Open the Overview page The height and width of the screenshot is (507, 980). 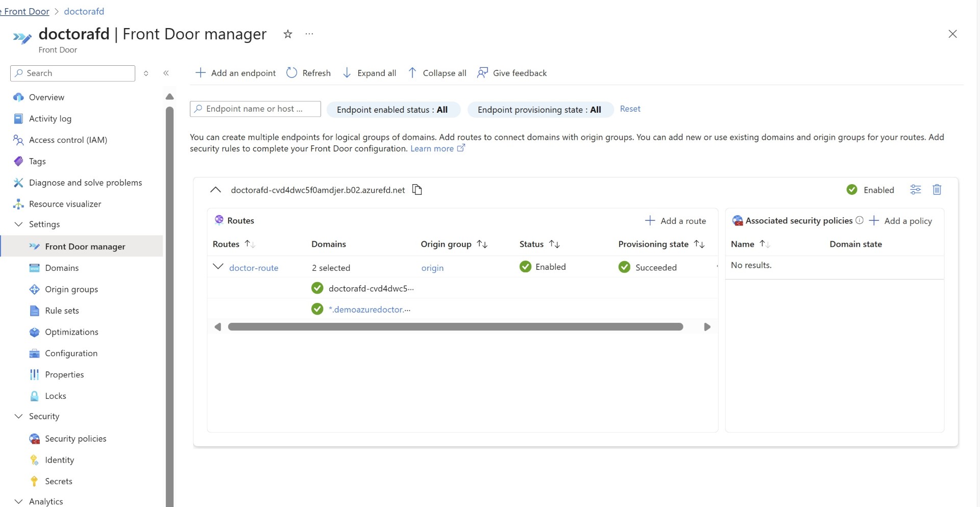pos(46,97)
